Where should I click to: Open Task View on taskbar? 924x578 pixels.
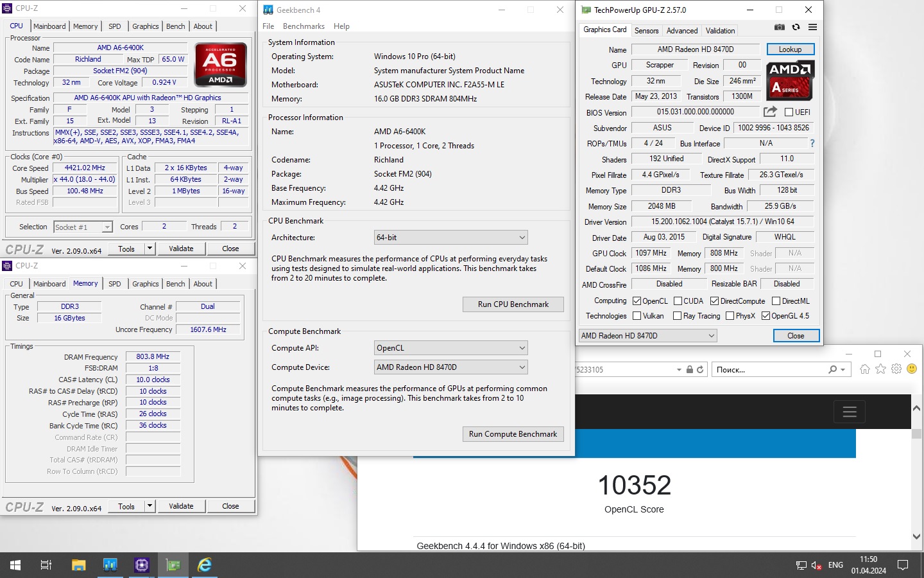tap(46, 565)
